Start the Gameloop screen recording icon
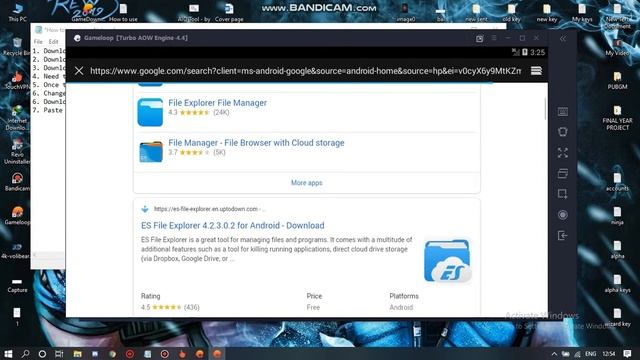This screenshot has width=640, height=360. pos(562,215)
